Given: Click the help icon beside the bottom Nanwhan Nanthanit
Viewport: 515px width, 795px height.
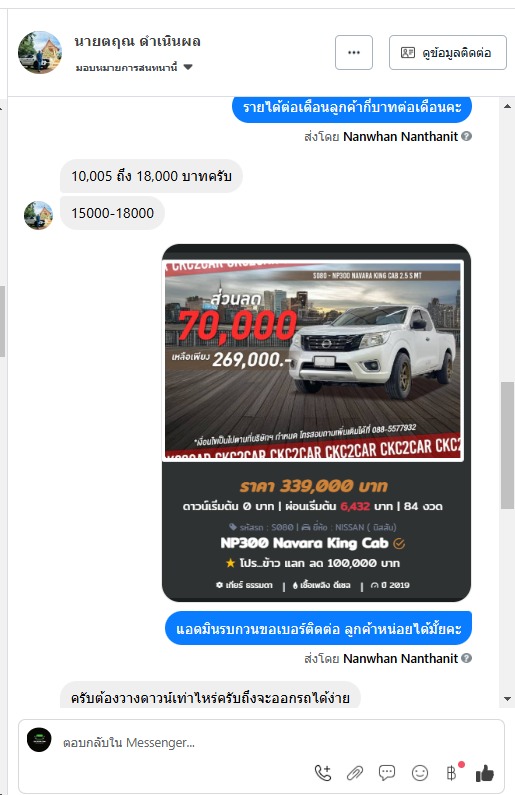Looking at the screenshot, I should pos(467,658).
